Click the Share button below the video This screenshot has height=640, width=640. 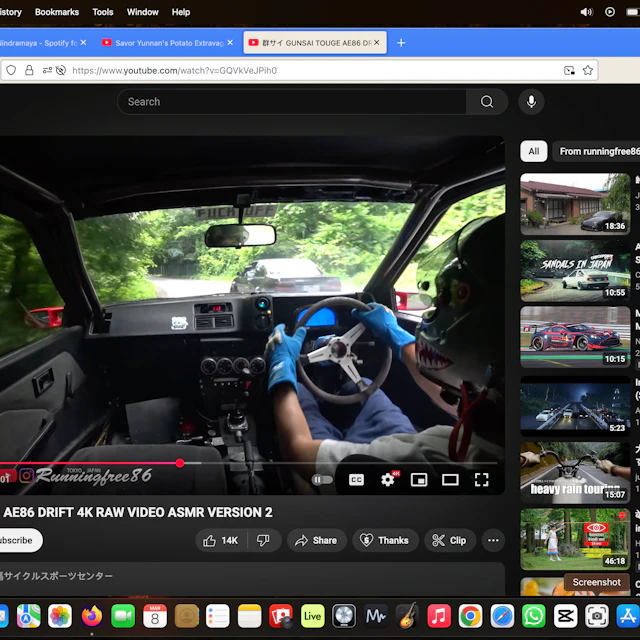coord(314,540)
